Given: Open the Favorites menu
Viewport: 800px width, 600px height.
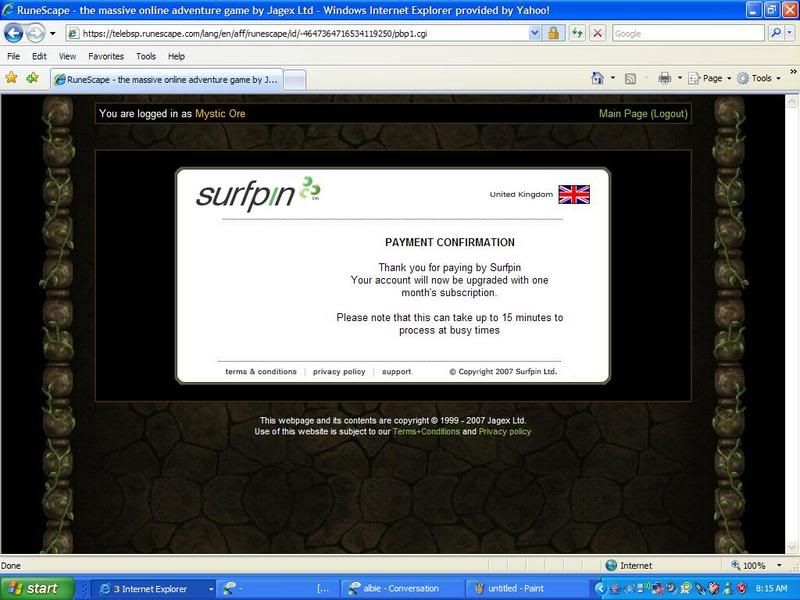Looking at the screenshot, I should pyautogui.click(x=106, y=56).
